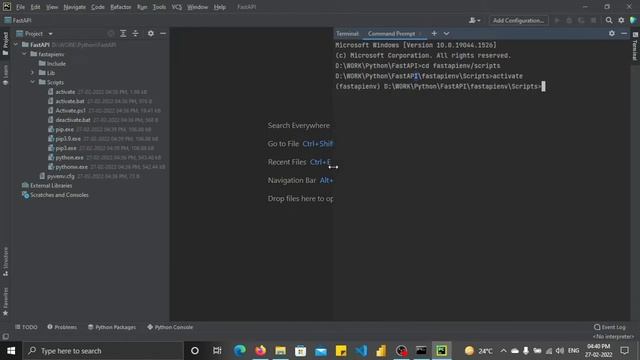
Task: Collapse all in Project panel
Action: 136,33
